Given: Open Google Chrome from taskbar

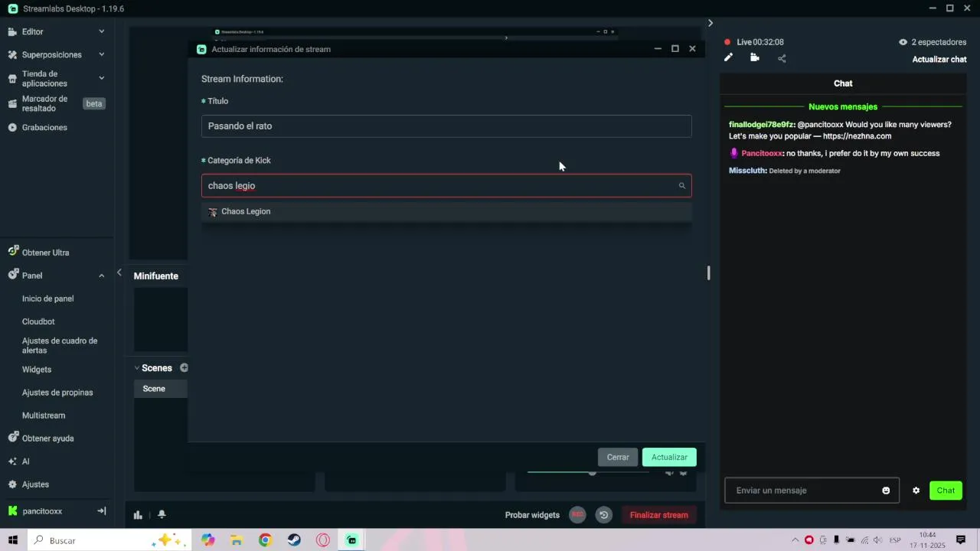Looking at the screenshot, I should tap(265, 540).
